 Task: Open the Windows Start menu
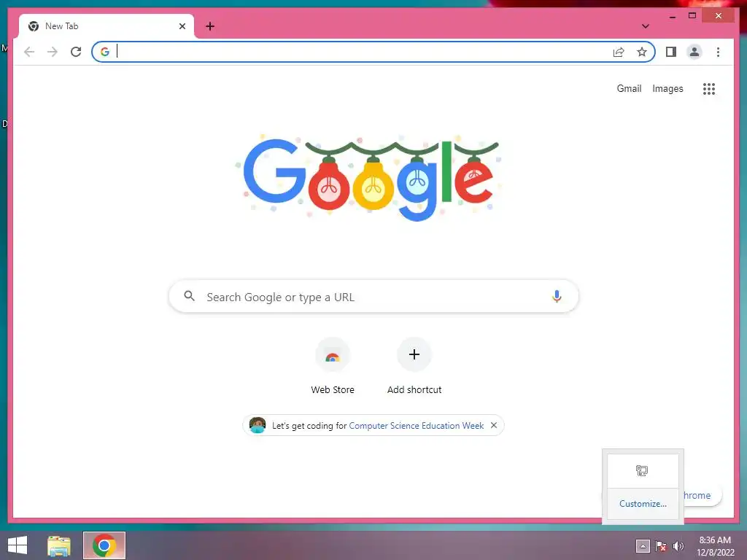tap(18, 545)
